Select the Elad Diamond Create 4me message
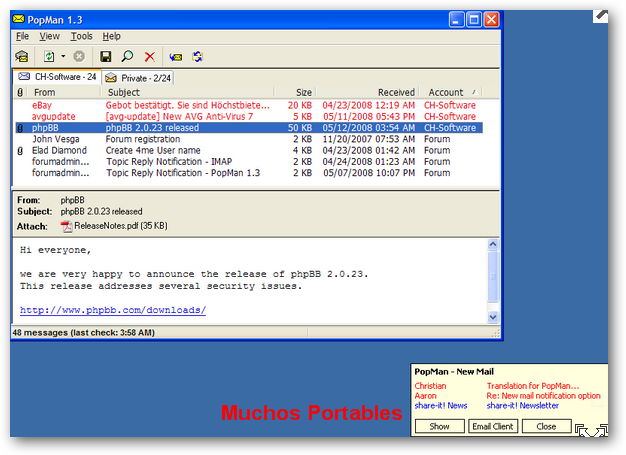 click(249, 150)
